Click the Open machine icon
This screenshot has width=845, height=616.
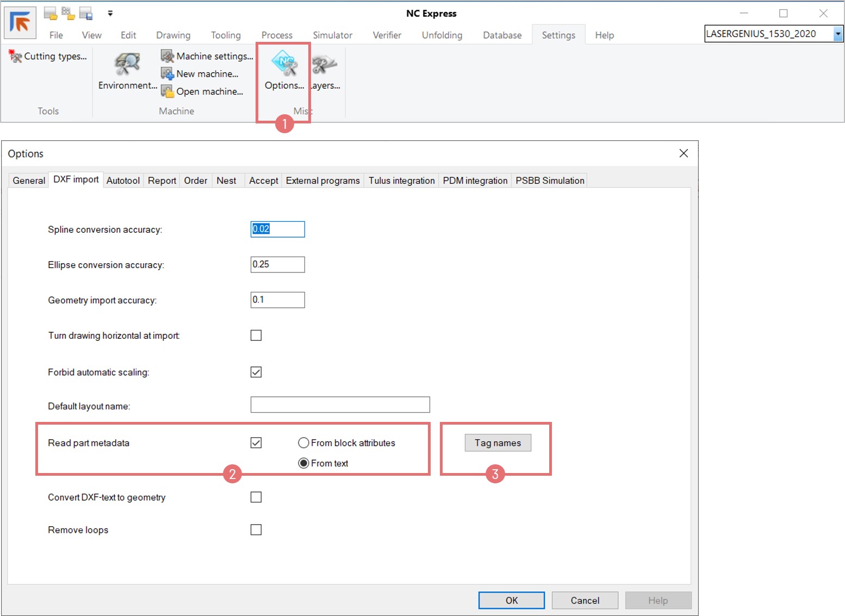pyautogui.click(x=167, y=91)
